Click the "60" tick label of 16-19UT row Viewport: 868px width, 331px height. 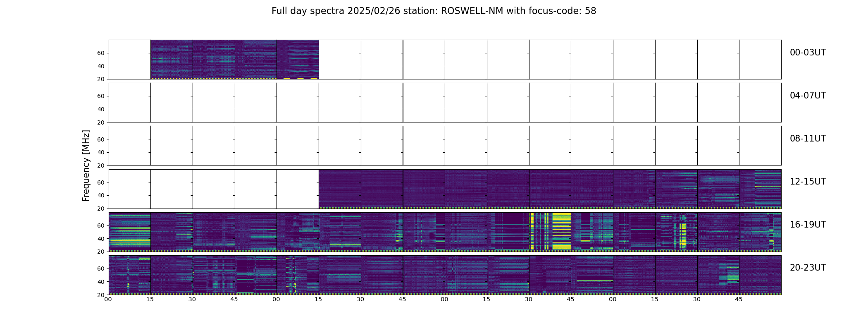101,225
